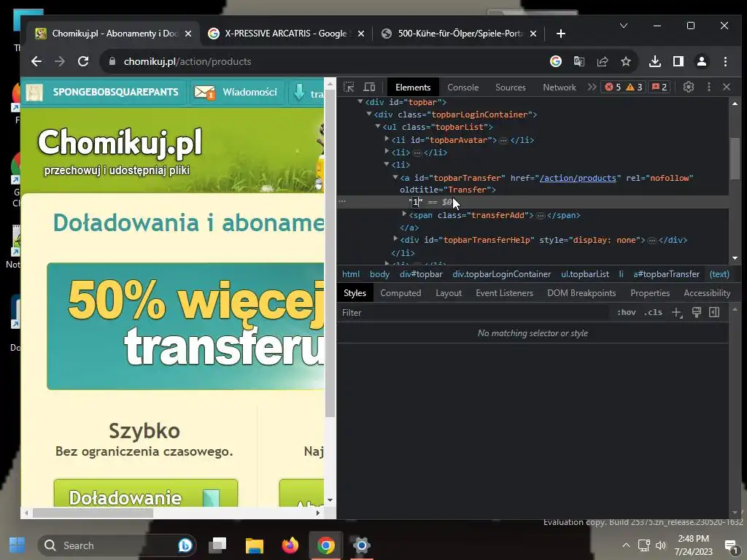Viewport: 747px width, 560px height.
Task: Show more DevTools tabs chevron
Action: click(x=592, y=87)
